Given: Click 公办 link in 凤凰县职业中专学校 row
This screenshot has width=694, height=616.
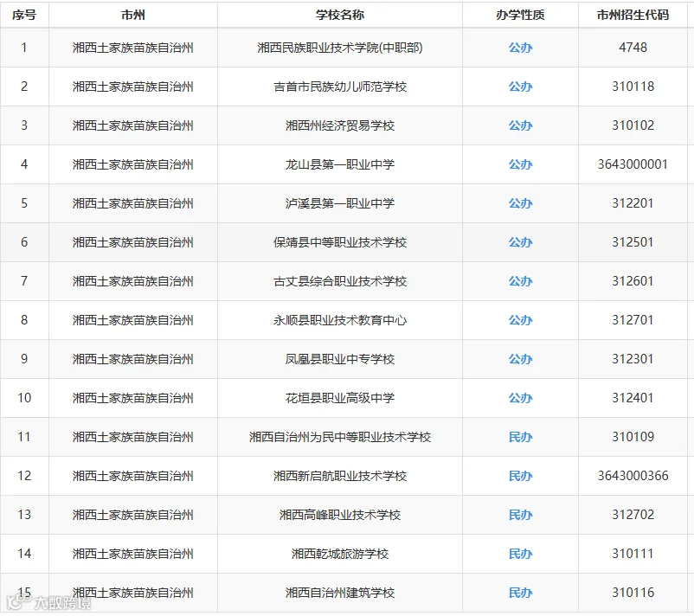Looking at the screenshot, I should [x=521, y=359].
